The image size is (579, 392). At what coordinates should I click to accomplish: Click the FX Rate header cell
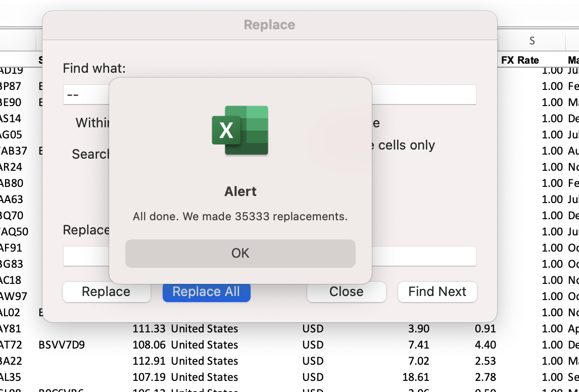pyautogui.click(x=520, y=60)
